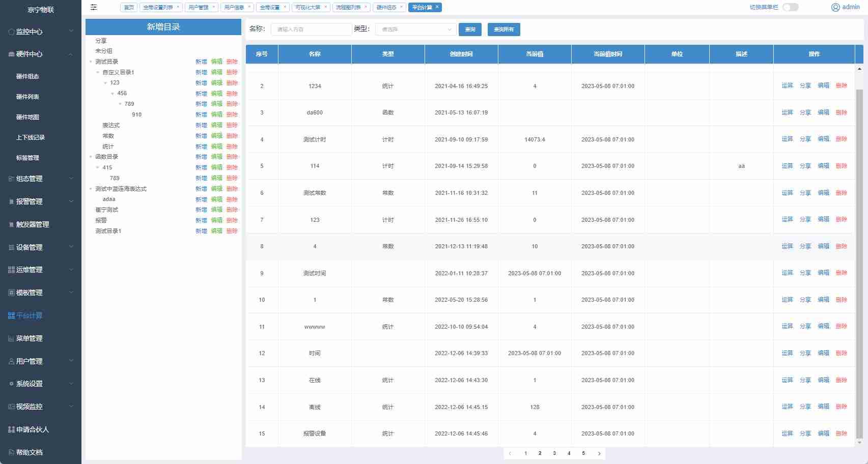Screen dimensions: 868x464
Task: Switch to the 可视化大屏 tab
Action: click(308, 7)
